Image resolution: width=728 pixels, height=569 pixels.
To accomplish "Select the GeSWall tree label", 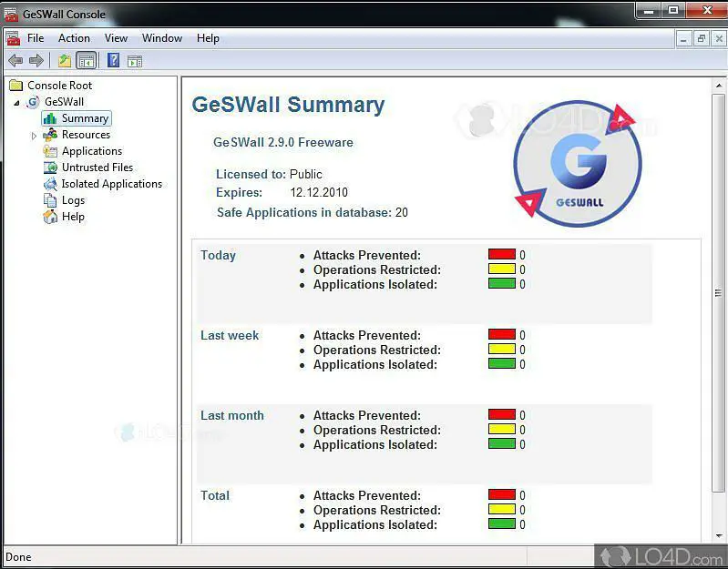I will click(x=64, y=102).
